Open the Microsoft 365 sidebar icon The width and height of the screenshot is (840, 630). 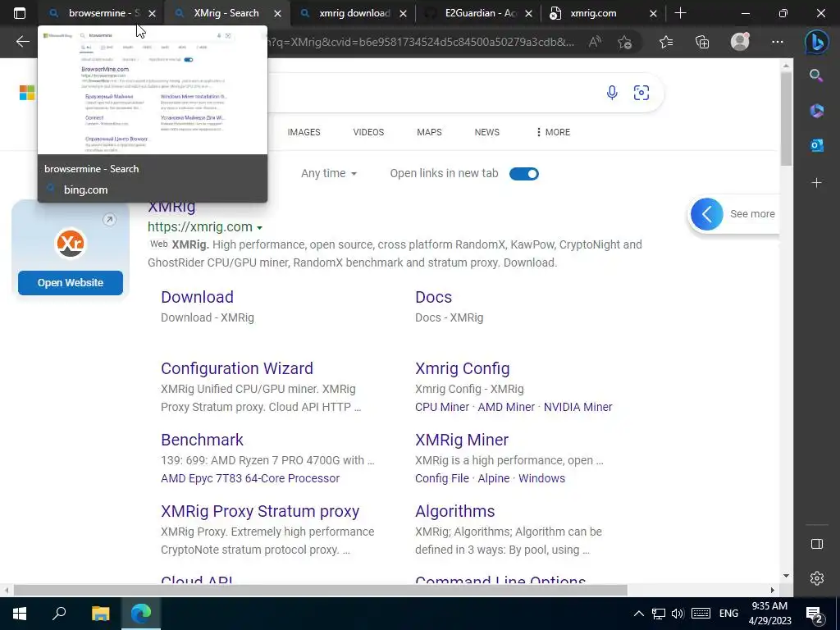tap(816, 111)
